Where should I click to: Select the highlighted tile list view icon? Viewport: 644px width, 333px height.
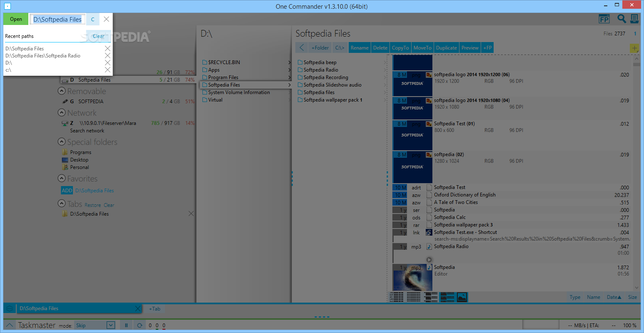pyautogui.click(x=447, y=297)
